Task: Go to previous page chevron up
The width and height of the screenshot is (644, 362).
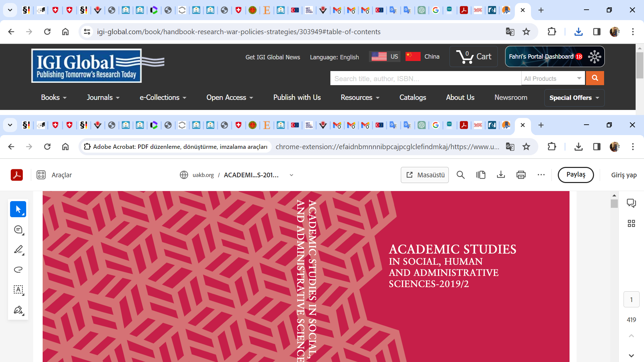Action: (x=631, y=336)
